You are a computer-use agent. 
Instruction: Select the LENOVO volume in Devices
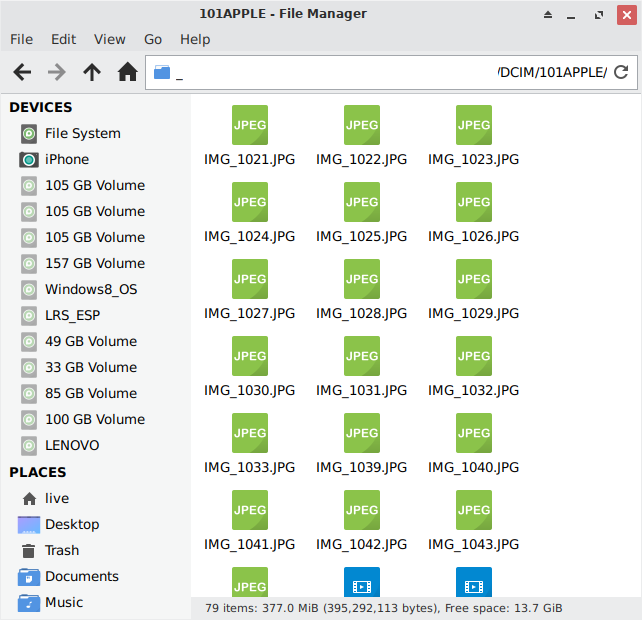click(x=71, y=445)
